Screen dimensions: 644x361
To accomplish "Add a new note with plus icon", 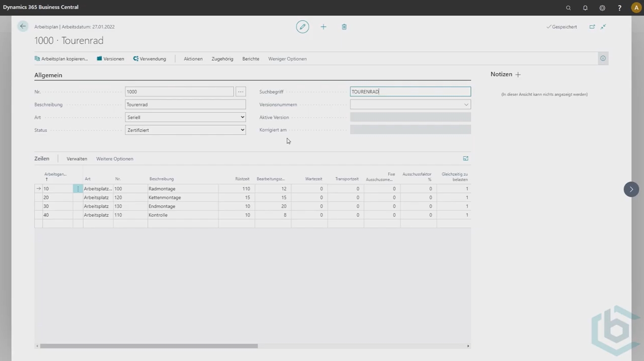I will pyautogui.click(x=518, y=75).
